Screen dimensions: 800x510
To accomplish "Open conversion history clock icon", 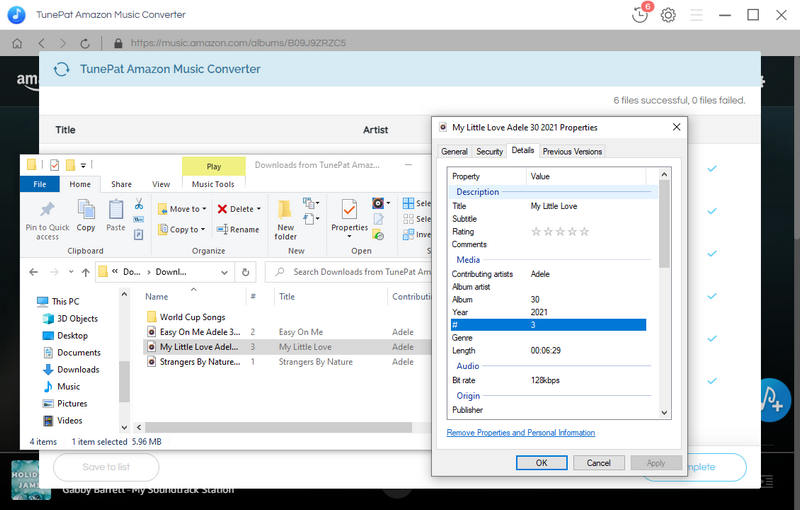I will (640, 15).
